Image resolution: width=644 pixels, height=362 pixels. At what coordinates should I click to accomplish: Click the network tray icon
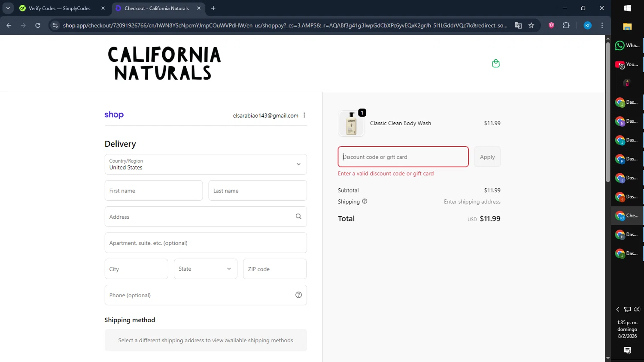coord(627,309)
